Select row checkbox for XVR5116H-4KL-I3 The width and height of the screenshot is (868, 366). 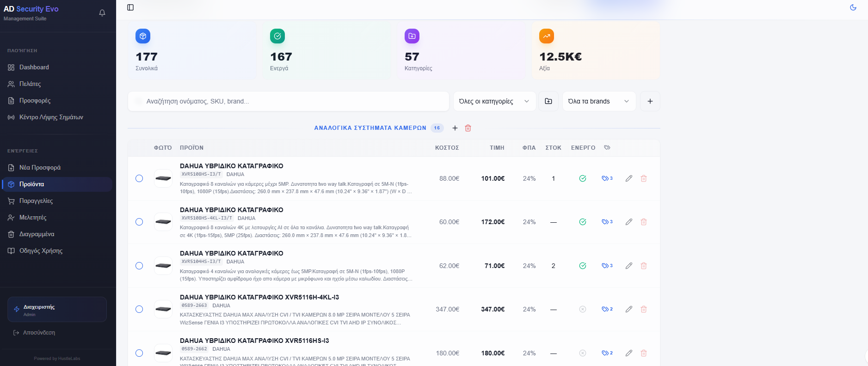(x=139, y=309)
